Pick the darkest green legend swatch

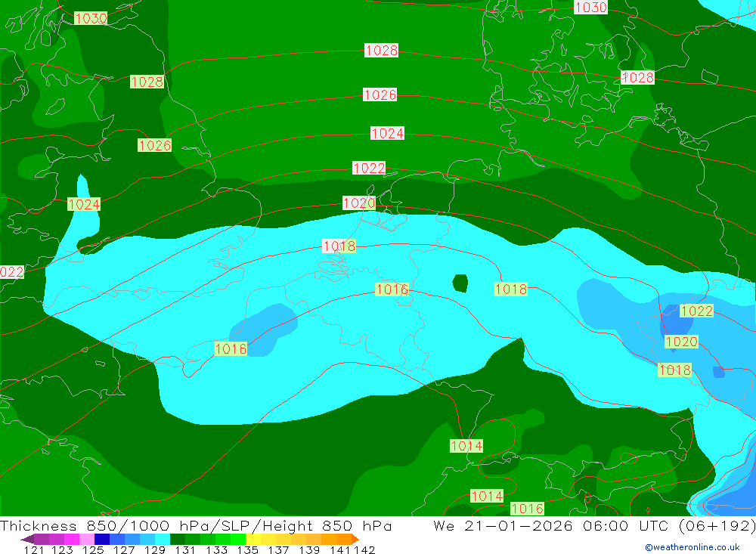[178, 539]
